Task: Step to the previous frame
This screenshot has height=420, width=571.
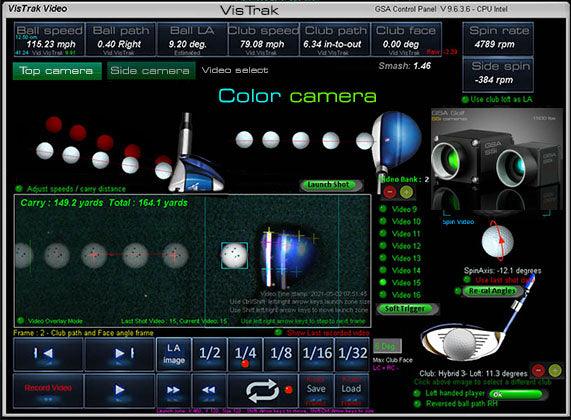Action: pos(48,353)
